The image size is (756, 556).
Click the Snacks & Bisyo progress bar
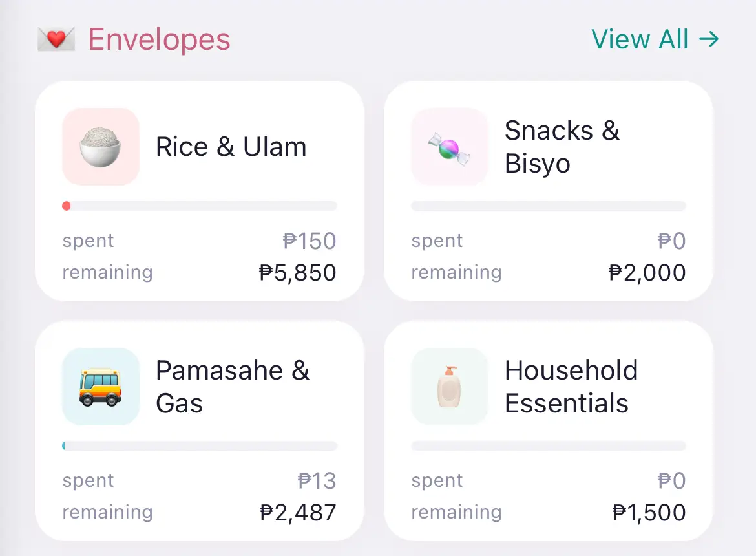point(548,206)
